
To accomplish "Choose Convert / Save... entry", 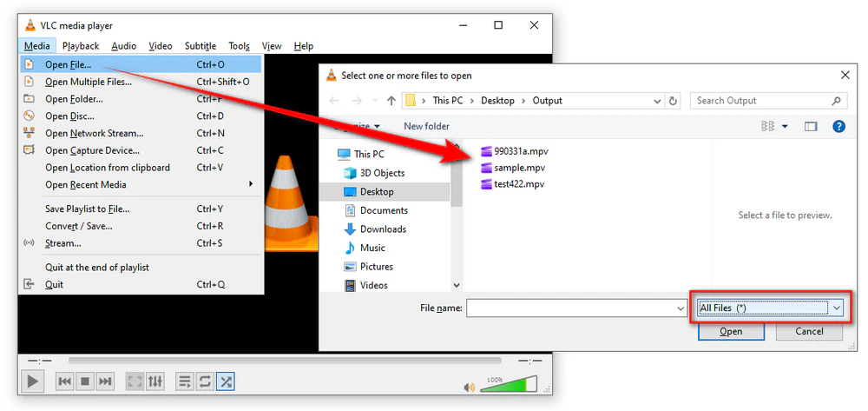I will coord(141,227).
